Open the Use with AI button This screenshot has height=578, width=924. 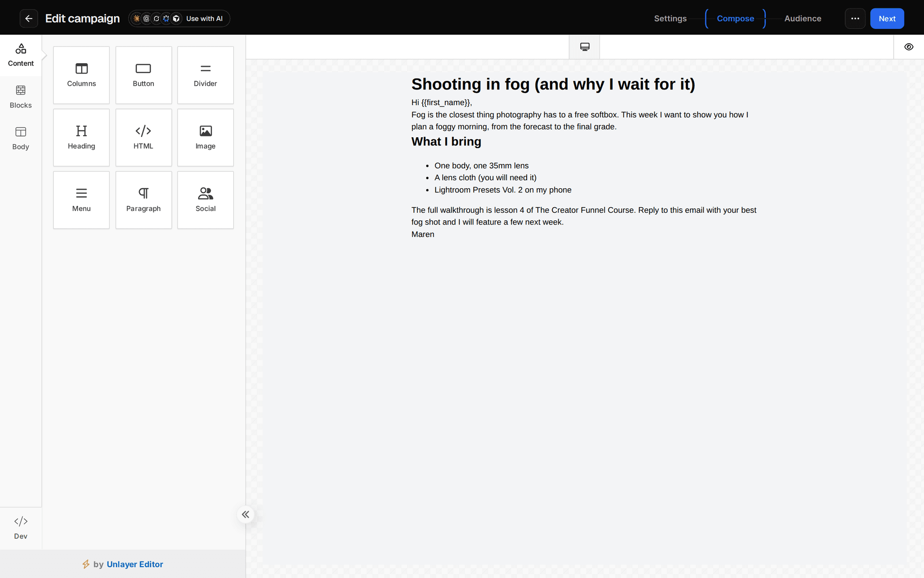(x=179, y=19)
